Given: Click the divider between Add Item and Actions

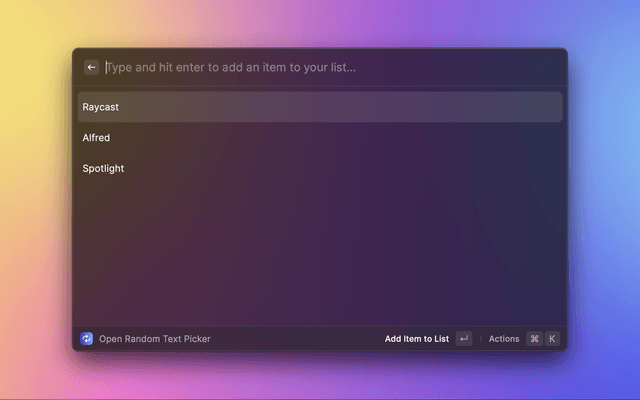Looking at the screenshot, I should (x=480, y=339).
